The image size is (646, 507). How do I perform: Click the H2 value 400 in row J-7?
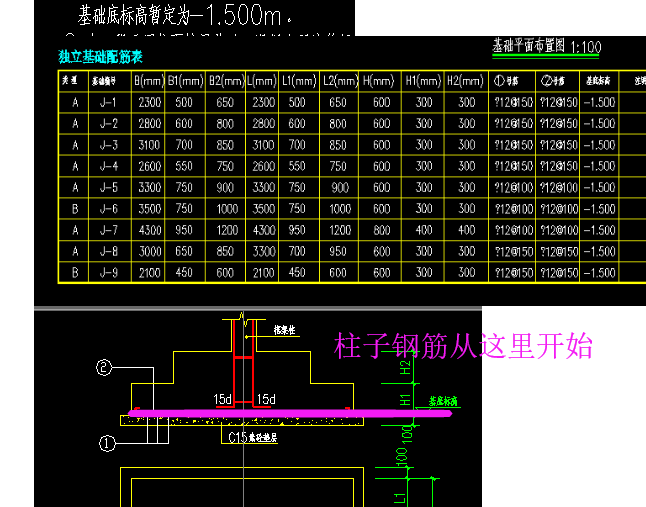click(x=466, y=230)
